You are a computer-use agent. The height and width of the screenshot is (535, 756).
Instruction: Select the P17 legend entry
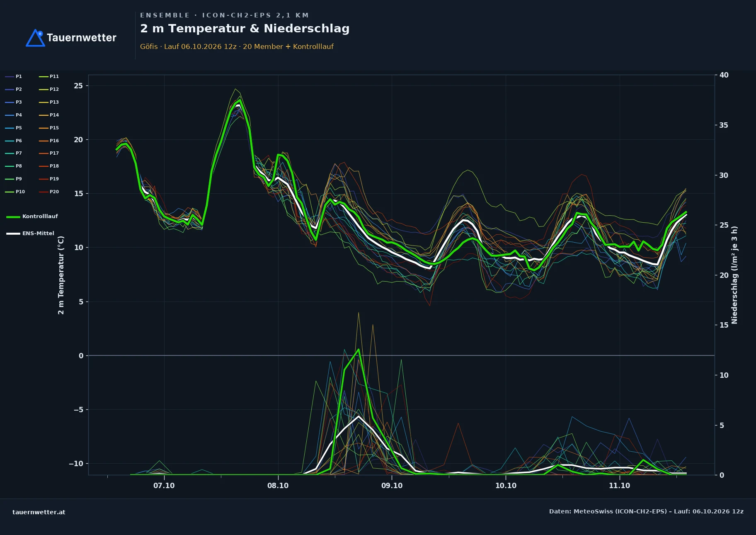(x=49, y=153)
